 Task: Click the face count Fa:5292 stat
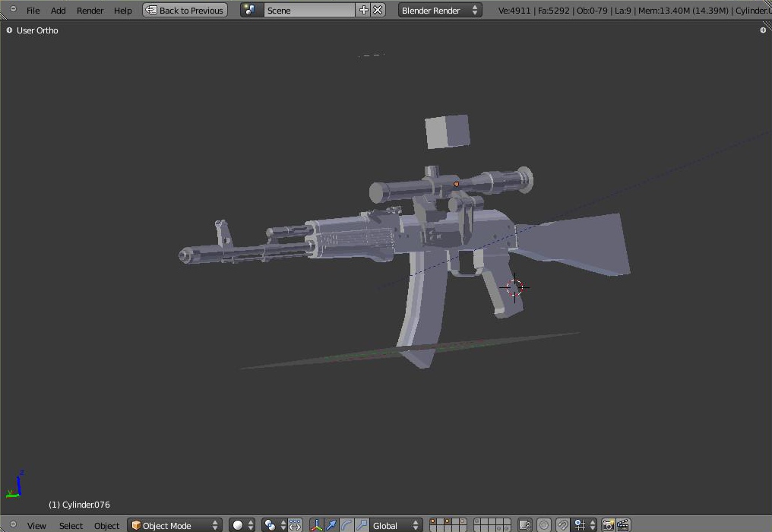(553, 11)
